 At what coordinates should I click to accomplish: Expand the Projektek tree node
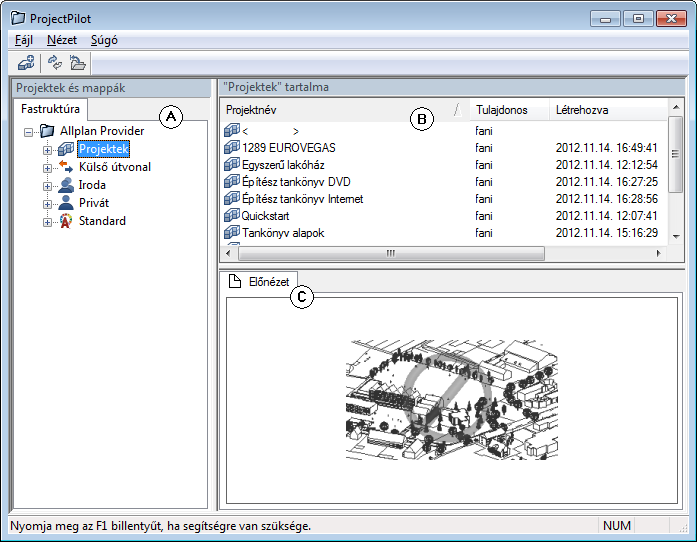47,150
